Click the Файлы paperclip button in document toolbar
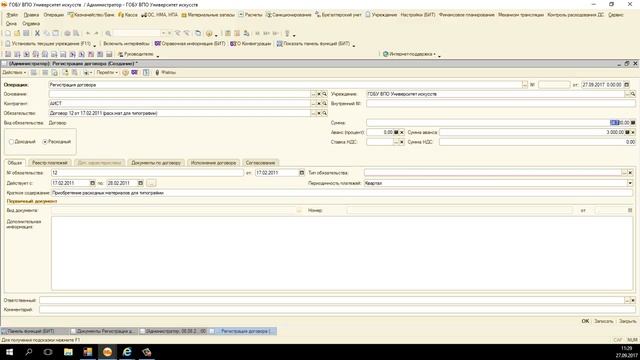Image resolution: width=640 pixels, height=360 pixels. coord(165,73)
